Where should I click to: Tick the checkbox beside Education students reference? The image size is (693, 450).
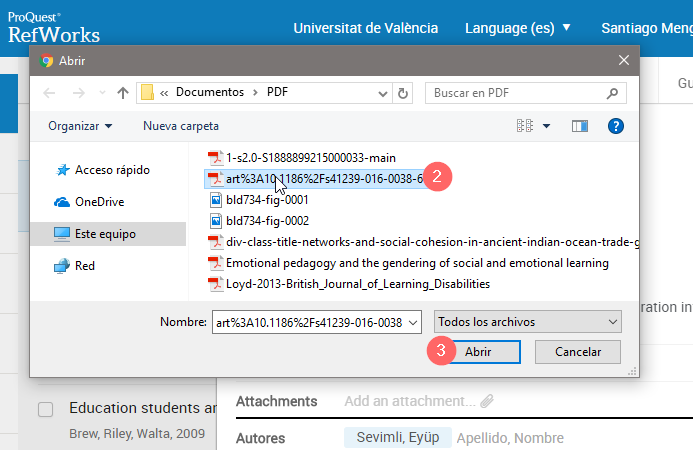45,409
